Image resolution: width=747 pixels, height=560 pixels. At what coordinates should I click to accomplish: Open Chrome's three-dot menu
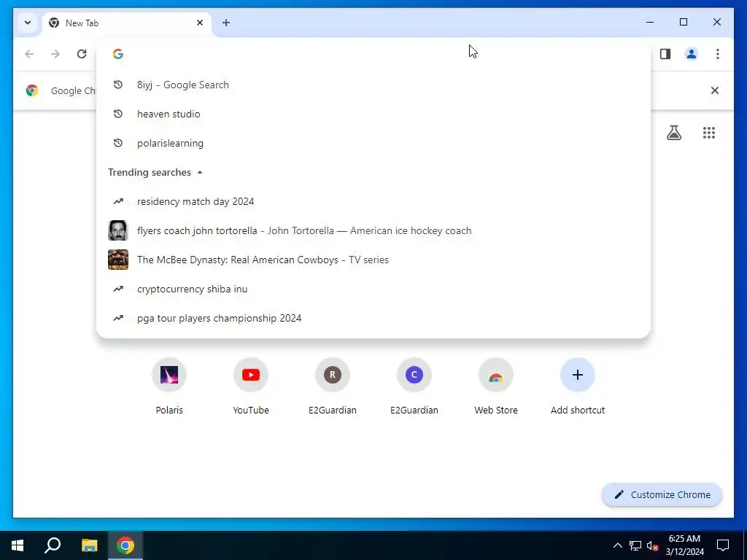[718, 54]
